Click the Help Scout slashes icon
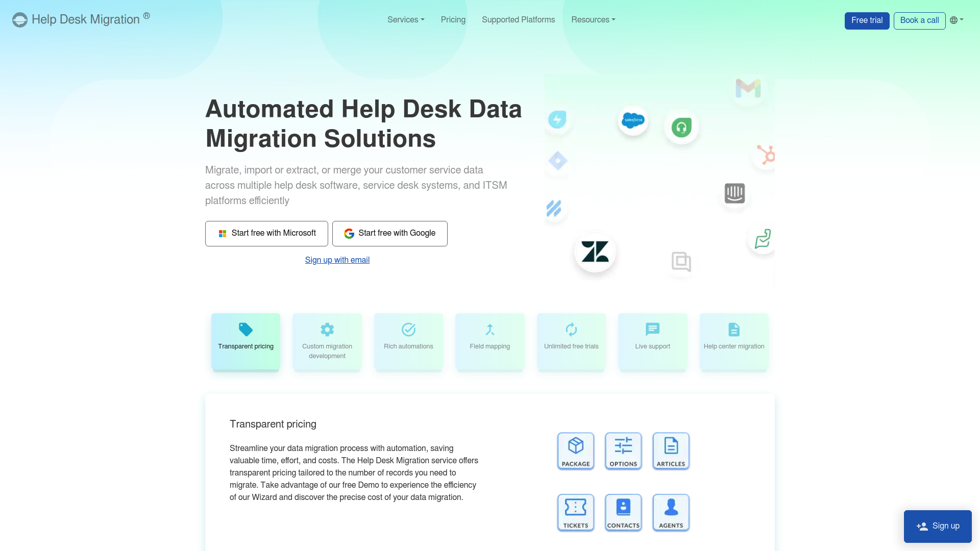The height and width of the screenshot is (551, 980). click(554, 209)
